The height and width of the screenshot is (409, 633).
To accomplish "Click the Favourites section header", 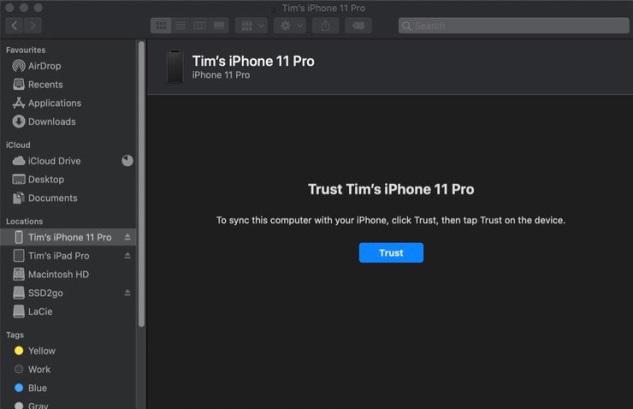I will 25,50.
